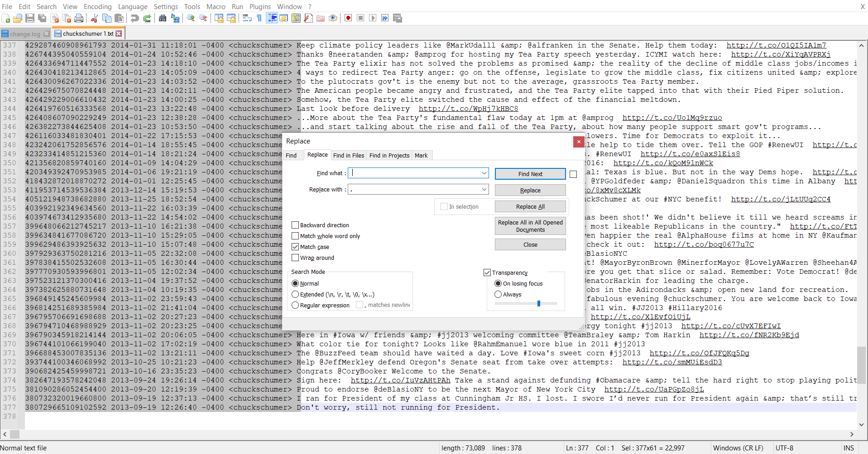Open Find with the binoculars icon
This screenshot has width=868, height=454.
(x=163, y=18)
